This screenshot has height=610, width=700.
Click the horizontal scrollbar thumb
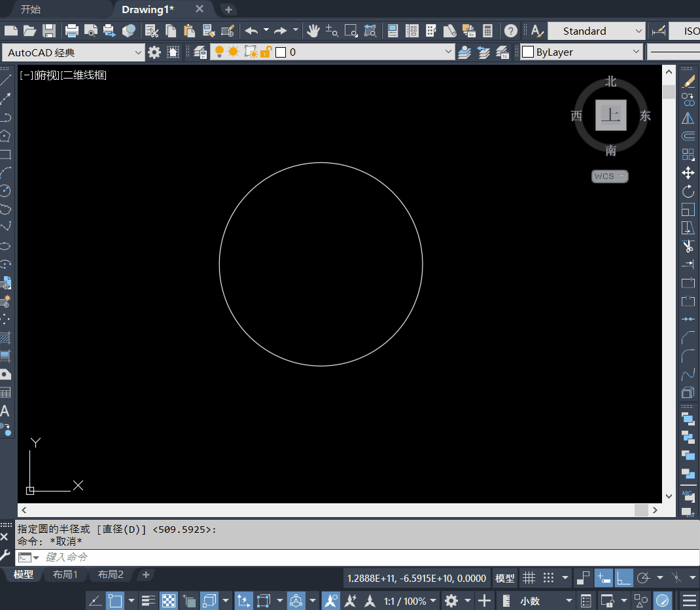click(x=641, y=510)
